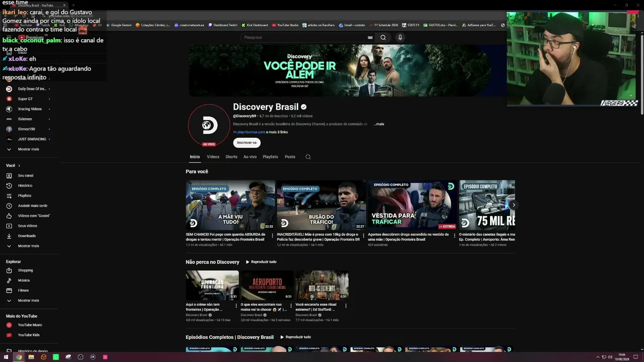
Task: Open the F1 Schedule 2026 bookmark
Action: [x=384, y=25]
